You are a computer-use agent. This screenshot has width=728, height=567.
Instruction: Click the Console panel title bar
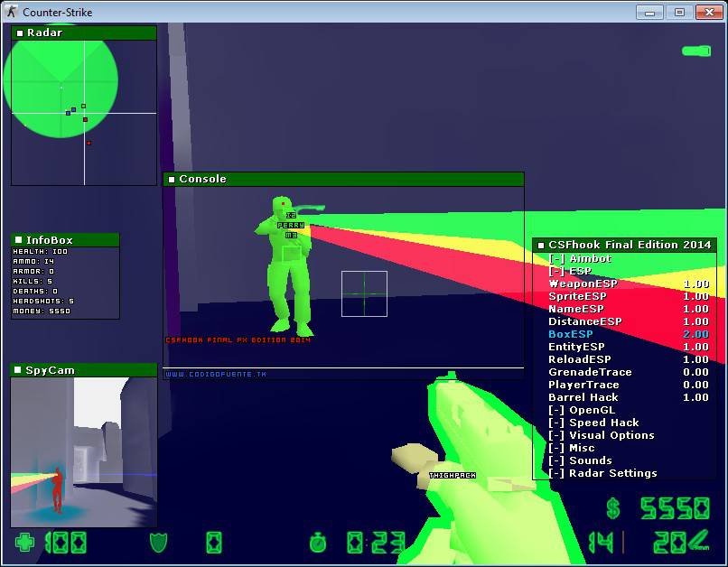click(343, 179)
